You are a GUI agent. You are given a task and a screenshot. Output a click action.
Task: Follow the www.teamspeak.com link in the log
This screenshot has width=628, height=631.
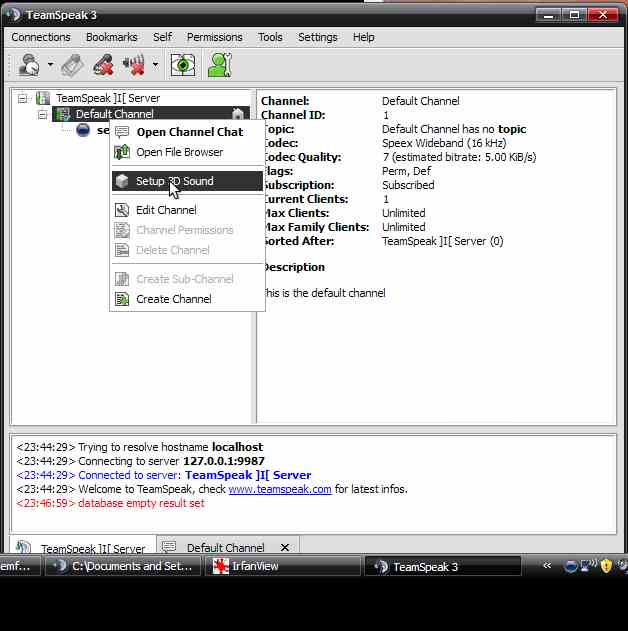280,489
